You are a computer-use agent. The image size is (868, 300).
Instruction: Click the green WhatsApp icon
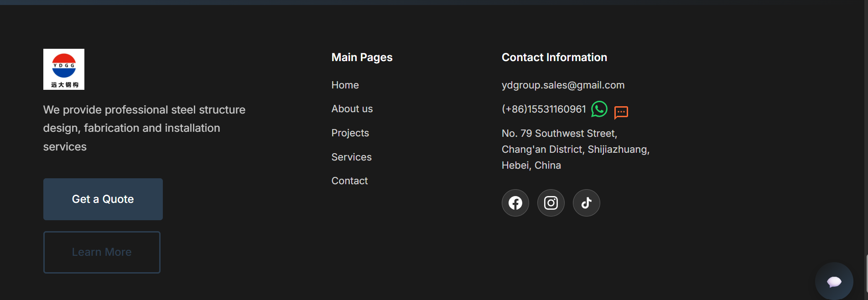[599, 109]
